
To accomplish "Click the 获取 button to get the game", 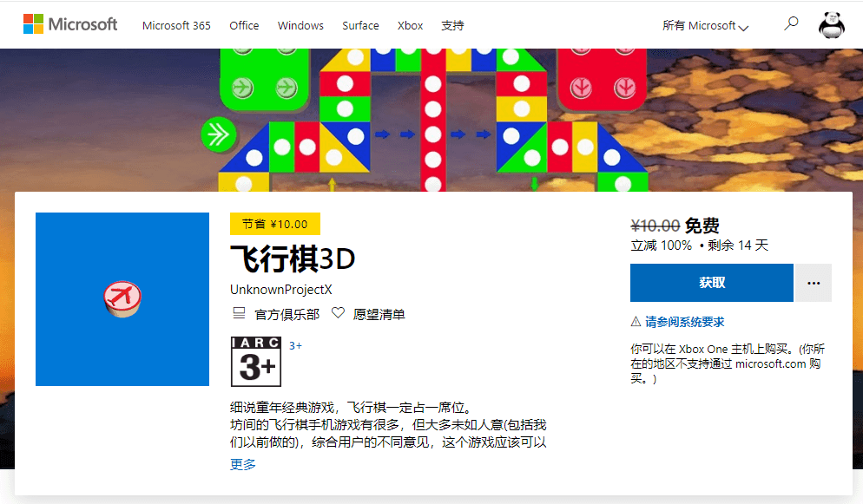I will (711, 283).
